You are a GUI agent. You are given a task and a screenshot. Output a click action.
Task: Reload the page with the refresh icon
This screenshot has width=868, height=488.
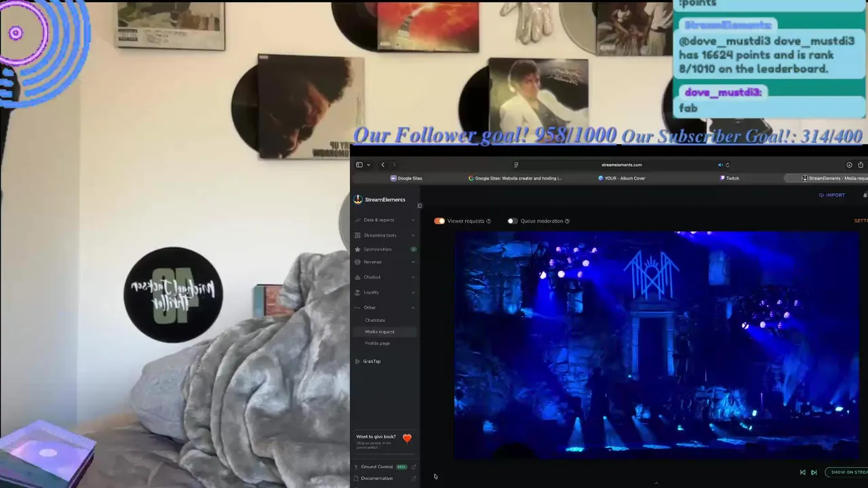pos(728,165)
